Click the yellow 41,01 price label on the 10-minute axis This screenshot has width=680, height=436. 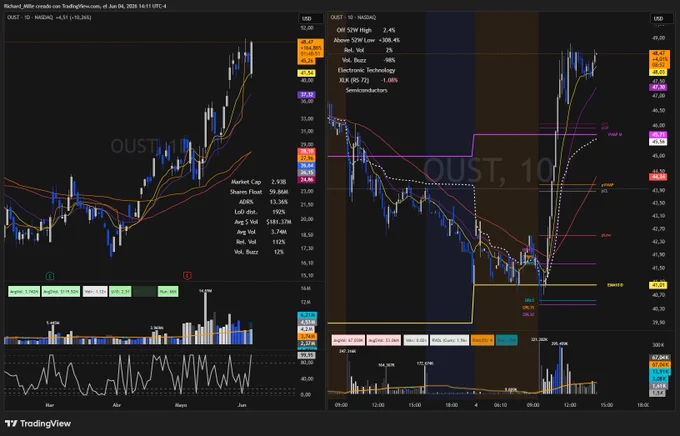[658, 285]
